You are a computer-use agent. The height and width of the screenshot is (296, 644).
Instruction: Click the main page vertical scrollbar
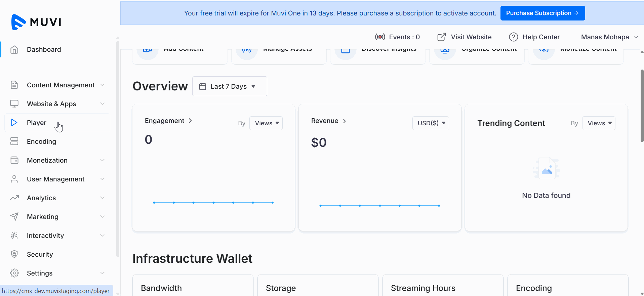pyautogui.click(x=642, y=106)
